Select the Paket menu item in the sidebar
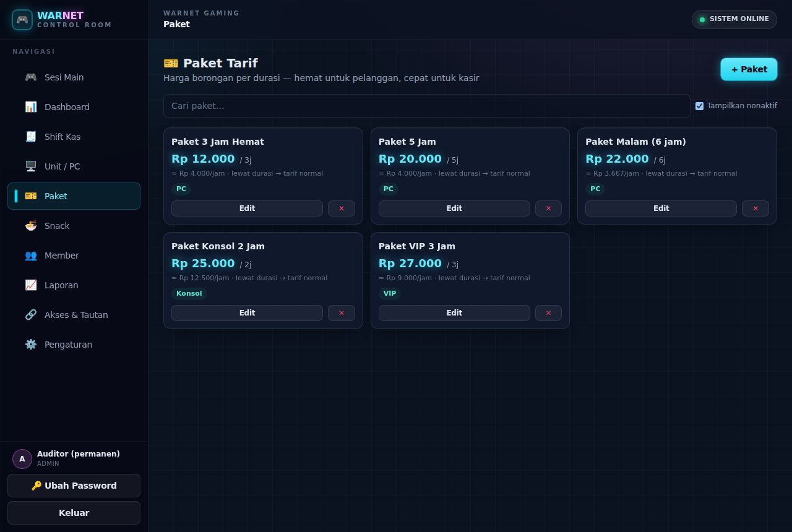Image resolution: width=792 pixels, height=532 pixels. click(x=74, y=196)
